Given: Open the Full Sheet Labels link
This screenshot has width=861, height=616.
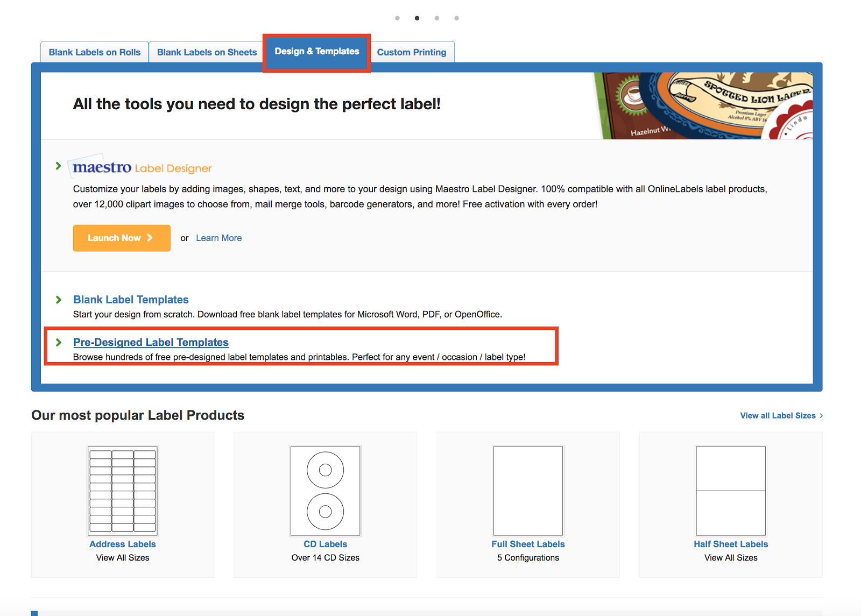Looking at the screenshot, I should 528,544.
